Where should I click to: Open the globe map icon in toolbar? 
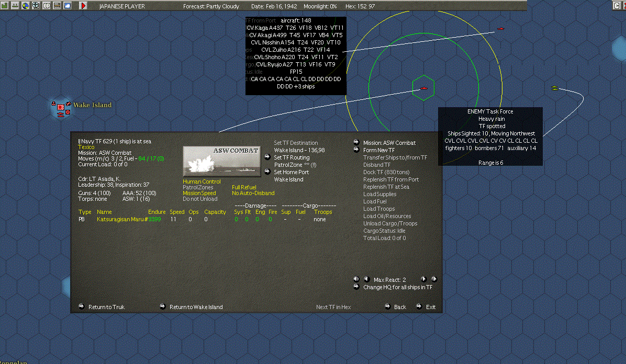point(25,5)
